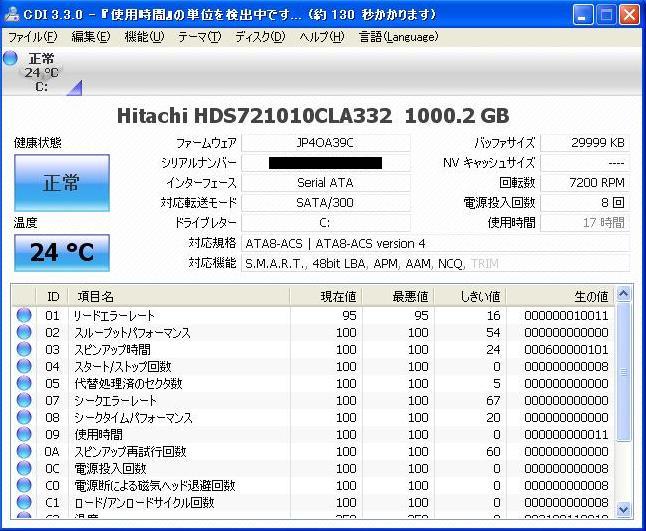Open the ディスク(D) menu
Viewport: 646px width, 531px height.
260,37
